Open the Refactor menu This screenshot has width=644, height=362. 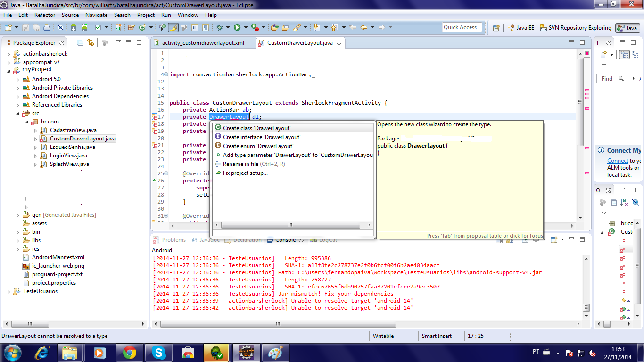(45, 15)
